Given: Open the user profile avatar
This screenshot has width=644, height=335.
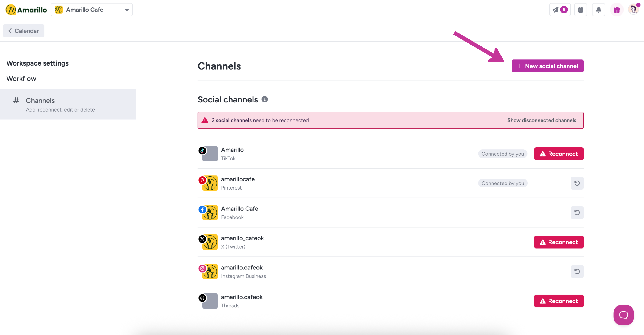Looking at the screenshot, I should coord(633,10).
